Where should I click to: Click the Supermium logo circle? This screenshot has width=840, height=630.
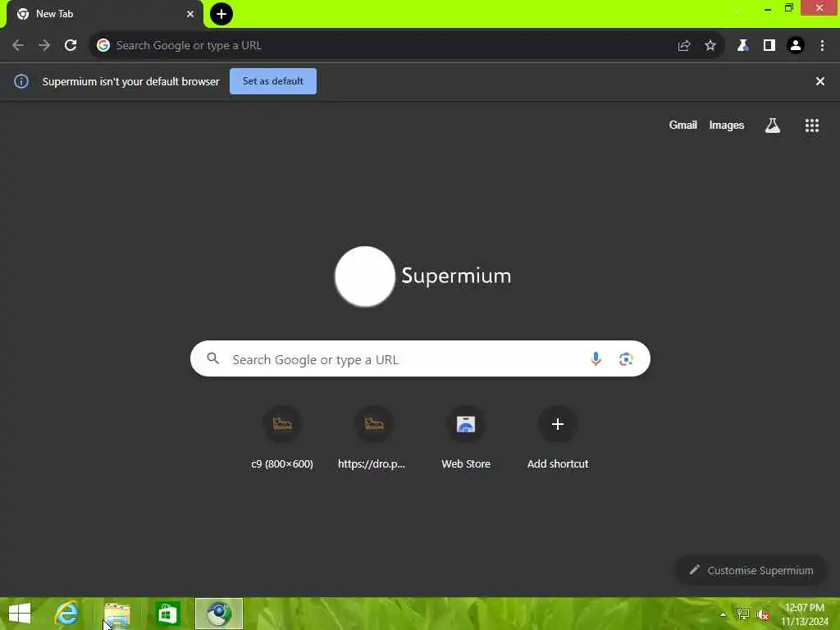pyautogui.click(x=365, y=276)
